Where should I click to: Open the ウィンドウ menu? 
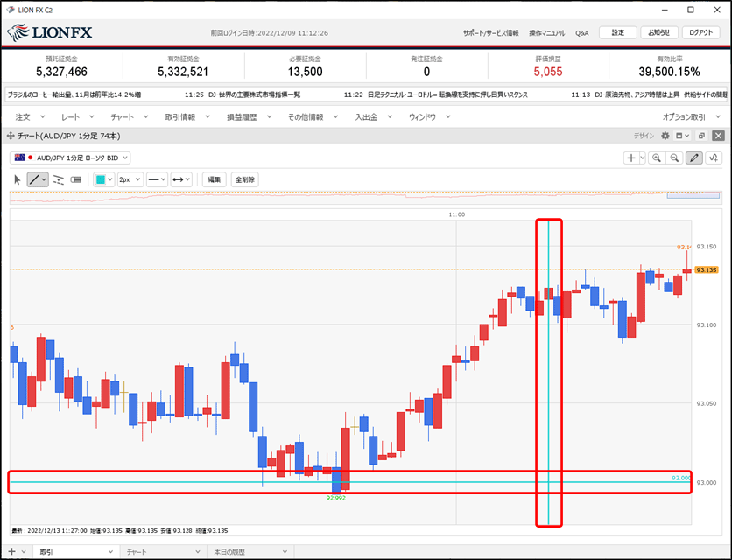pos(430,117)
